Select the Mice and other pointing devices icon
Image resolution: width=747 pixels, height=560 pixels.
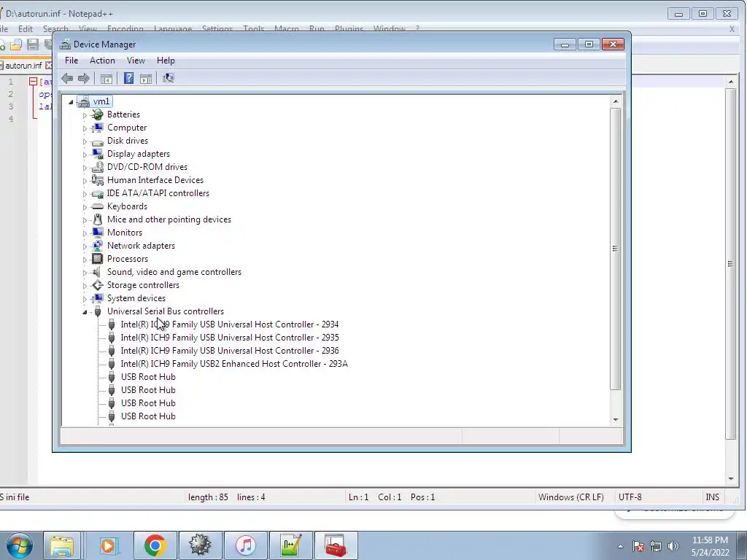tap(97, 219)
